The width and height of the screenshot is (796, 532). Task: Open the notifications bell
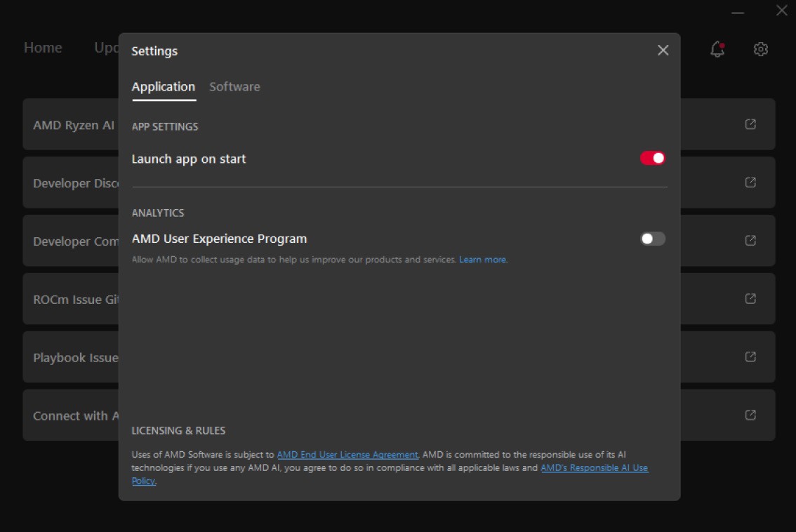point(717,49)
